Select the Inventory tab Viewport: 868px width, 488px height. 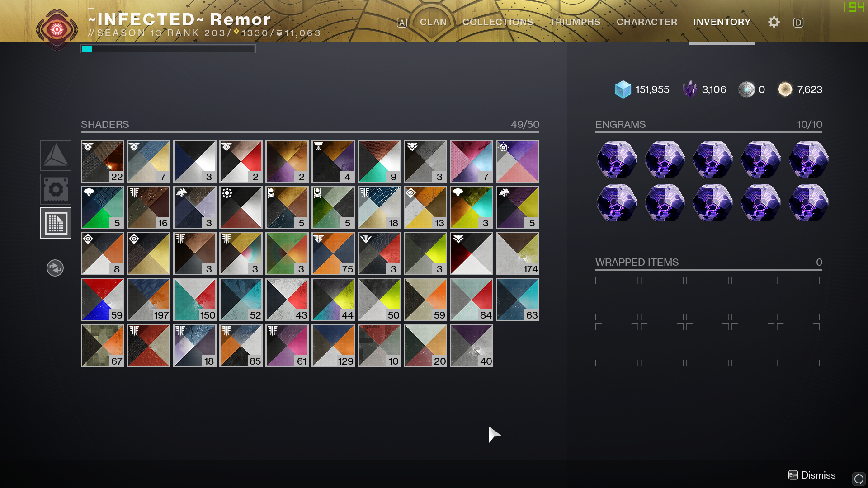(722, 22)
